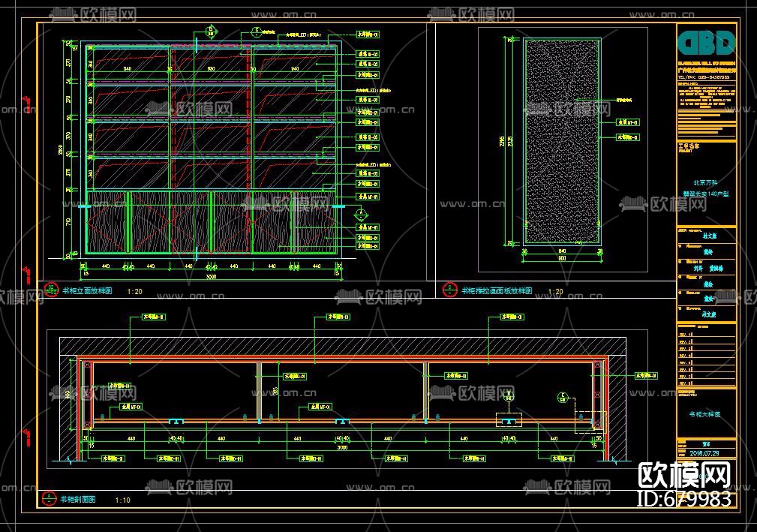Select the 1:20 scale label of elevation drawing

pos(135,292)
